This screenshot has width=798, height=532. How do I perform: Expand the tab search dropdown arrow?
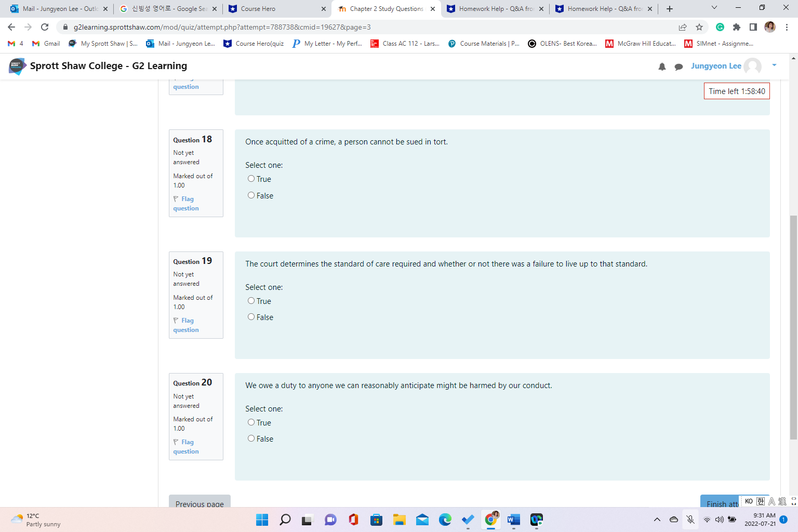click(714, 7)
